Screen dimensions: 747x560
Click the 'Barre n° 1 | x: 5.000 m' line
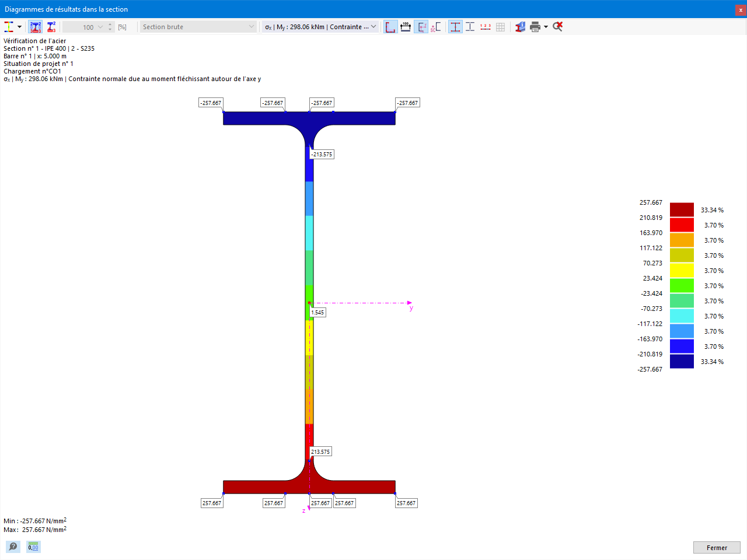coord(35,56)
